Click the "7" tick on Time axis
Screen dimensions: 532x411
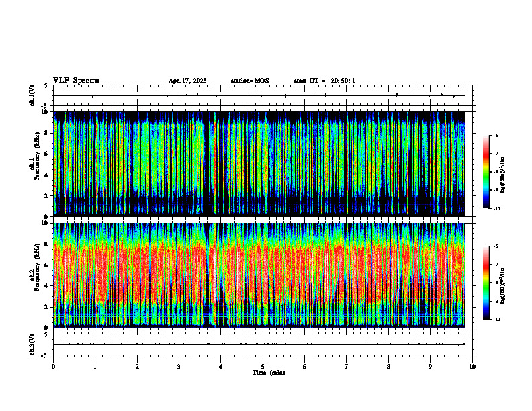[x=347, y=367]
